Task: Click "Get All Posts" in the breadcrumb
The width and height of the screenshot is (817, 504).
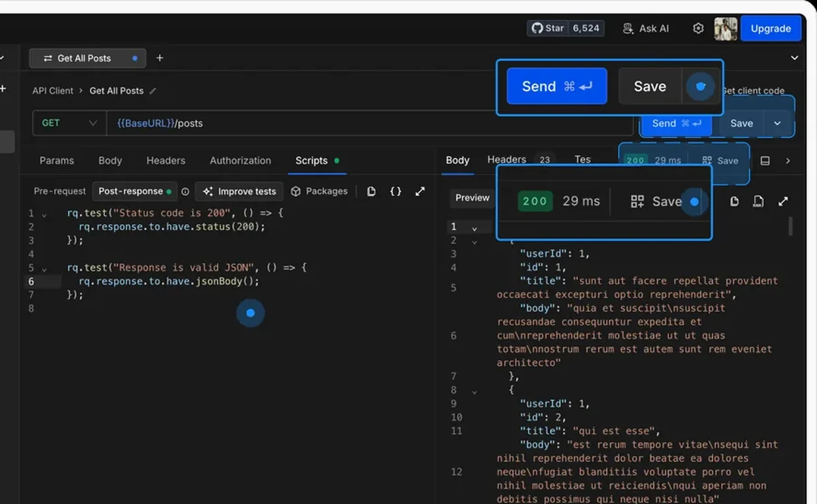Action: tap(116, 90)
